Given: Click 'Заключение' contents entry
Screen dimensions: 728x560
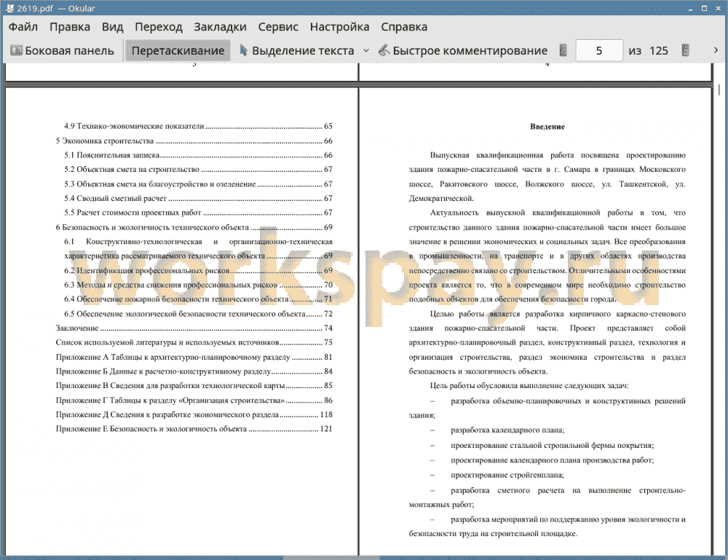Looking at the screenshot, I should click(x=194, y=328).
